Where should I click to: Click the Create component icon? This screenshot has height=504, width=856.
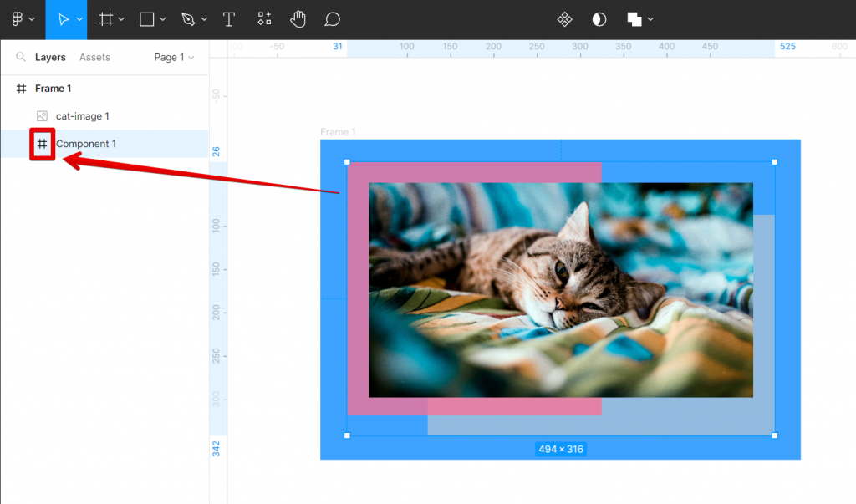pyautogui.click(x=565, y=18)
